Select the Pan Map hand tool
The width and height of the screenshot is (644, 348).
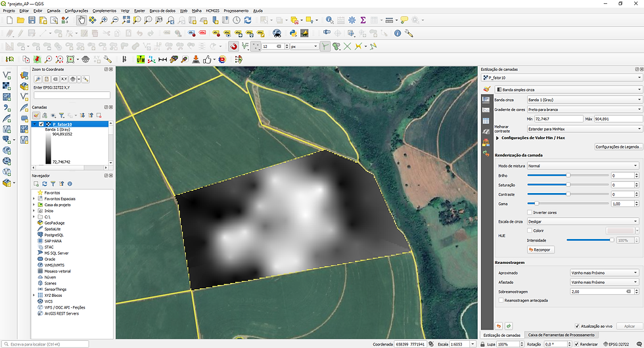81,20
